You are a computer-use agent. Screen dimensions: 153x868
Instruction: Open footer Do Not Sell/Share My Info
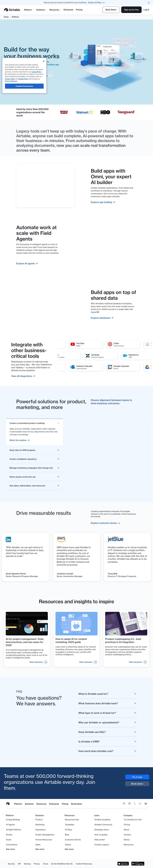pos(62,864)
